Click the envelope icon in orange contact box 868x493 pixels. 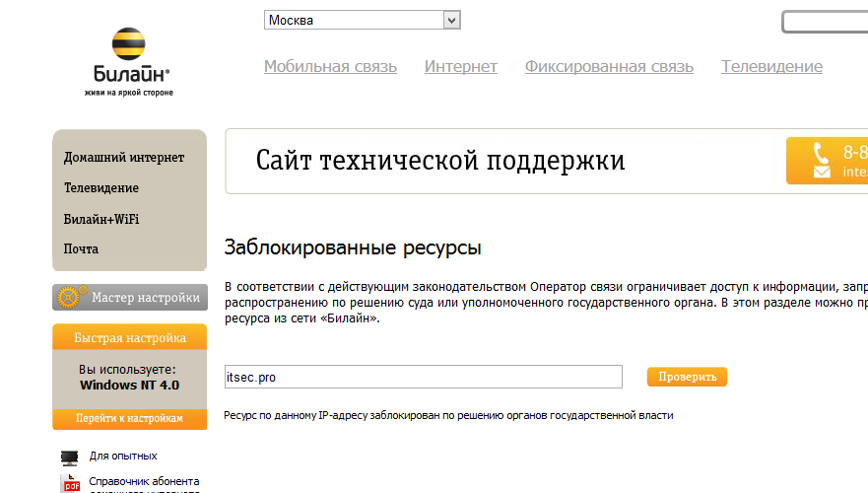pyautogui.click(x=822, y=173)
